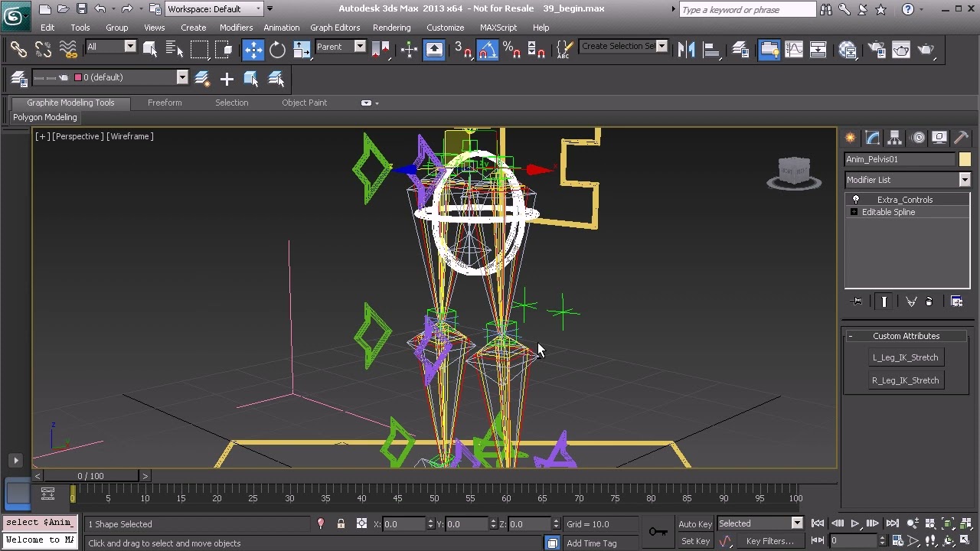Click the Mirror tool icon
Screen dimensions: 980x551
[686, 51]
